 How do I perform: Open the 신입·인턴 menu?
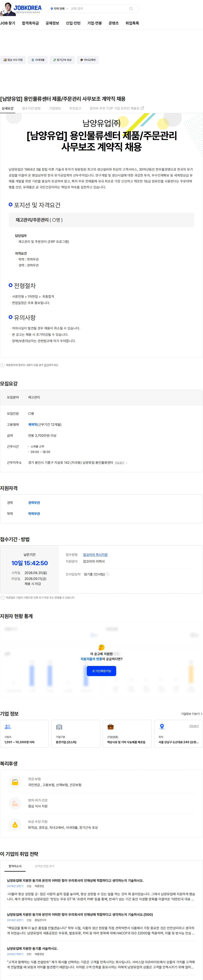73,23
